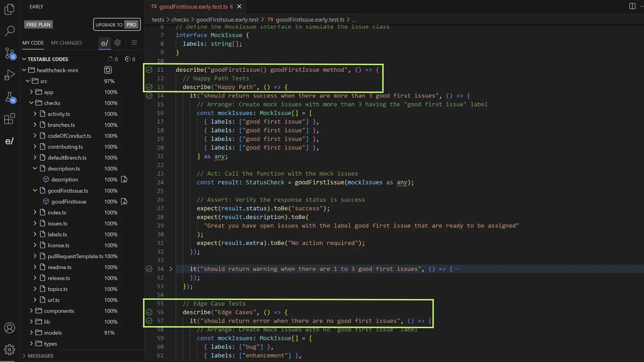Click passed test icon on line 14
Viewport: 644px width, 362px height.
click(x=149, y=96)
